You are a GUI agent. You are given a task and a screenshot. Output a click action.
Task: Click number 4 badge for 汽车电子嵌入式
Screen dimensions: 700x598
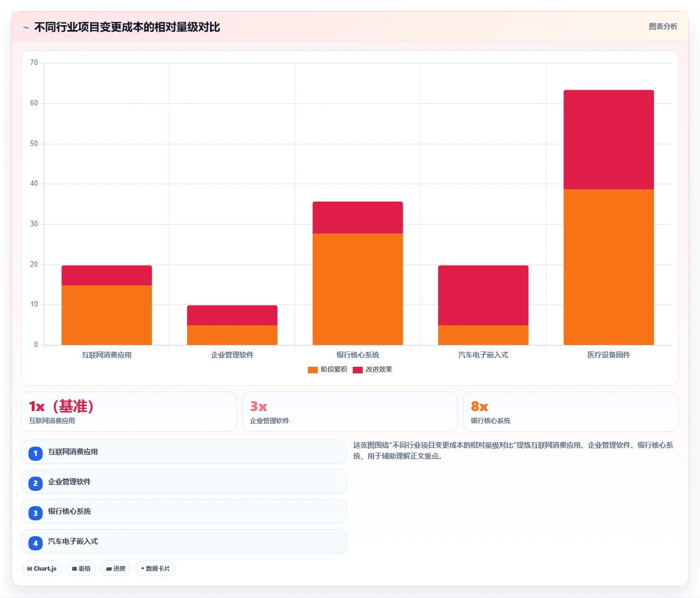point(36,543)
